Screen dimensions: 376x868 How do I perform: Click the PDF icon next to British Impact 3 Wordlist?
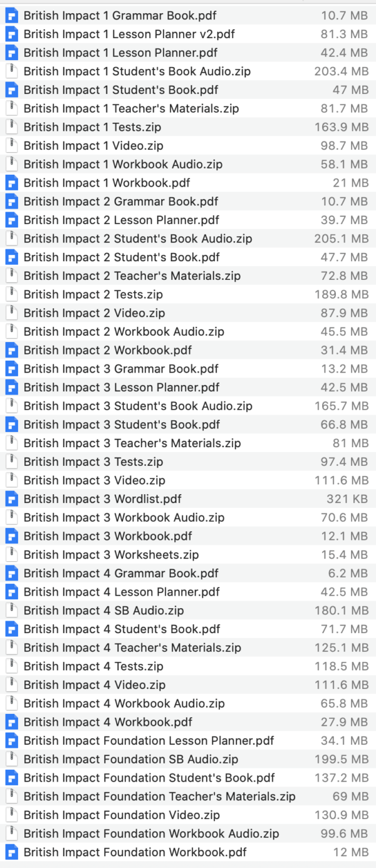tap(13, 499)
